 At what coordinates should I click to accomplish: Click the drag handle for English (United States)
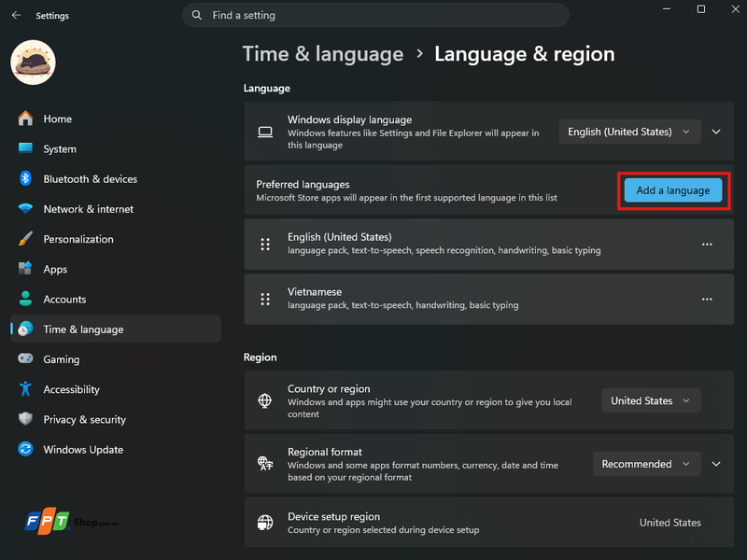pos(265,245)
